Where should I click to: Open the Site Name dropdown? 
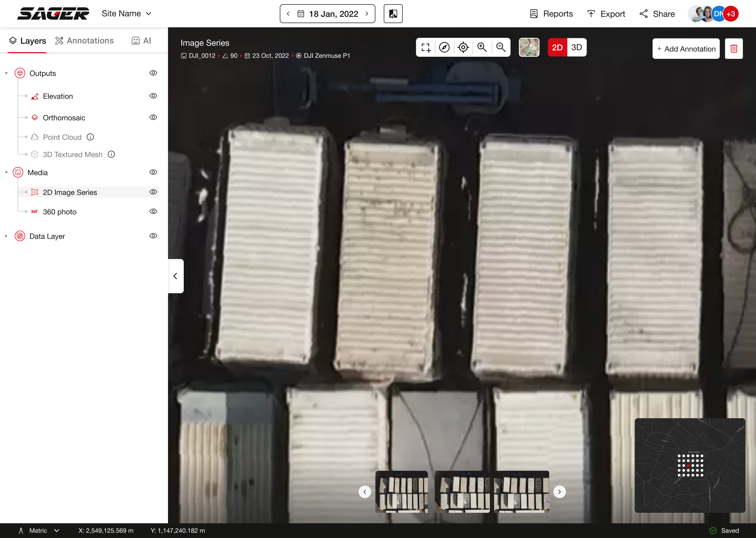127,14
